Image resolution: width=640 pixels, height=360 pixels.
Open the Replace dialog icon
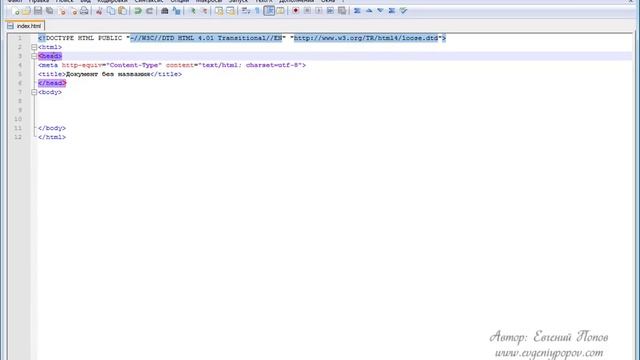tap(176, 11)
